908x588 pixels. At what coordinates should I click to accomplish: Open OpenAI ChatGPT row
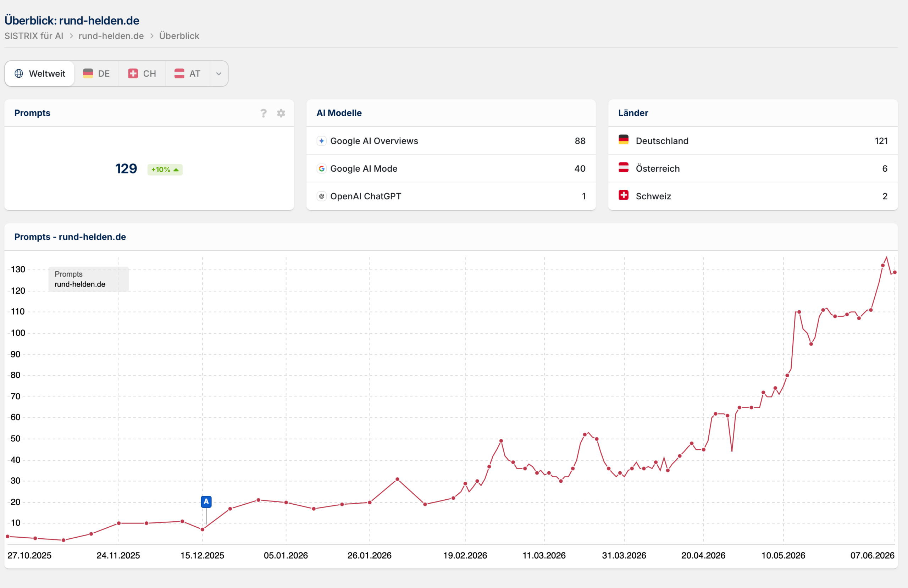(x=450, y=196)
